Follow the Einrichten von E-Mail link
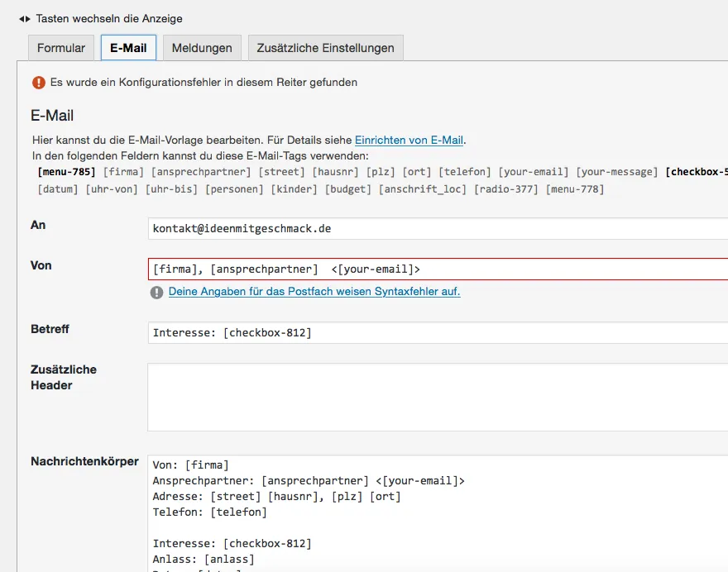728x572 pixels. click(409, 140)
